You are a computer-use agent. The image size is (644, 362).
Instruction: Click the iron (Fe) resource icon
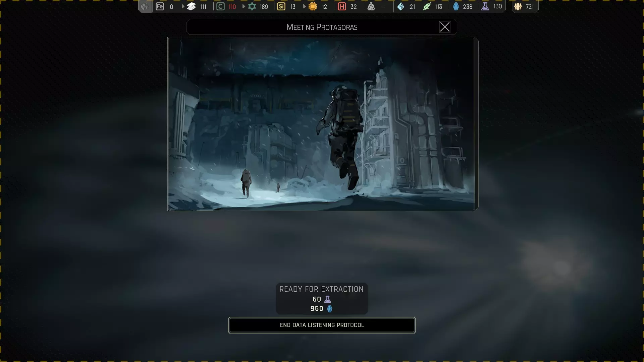160,6
